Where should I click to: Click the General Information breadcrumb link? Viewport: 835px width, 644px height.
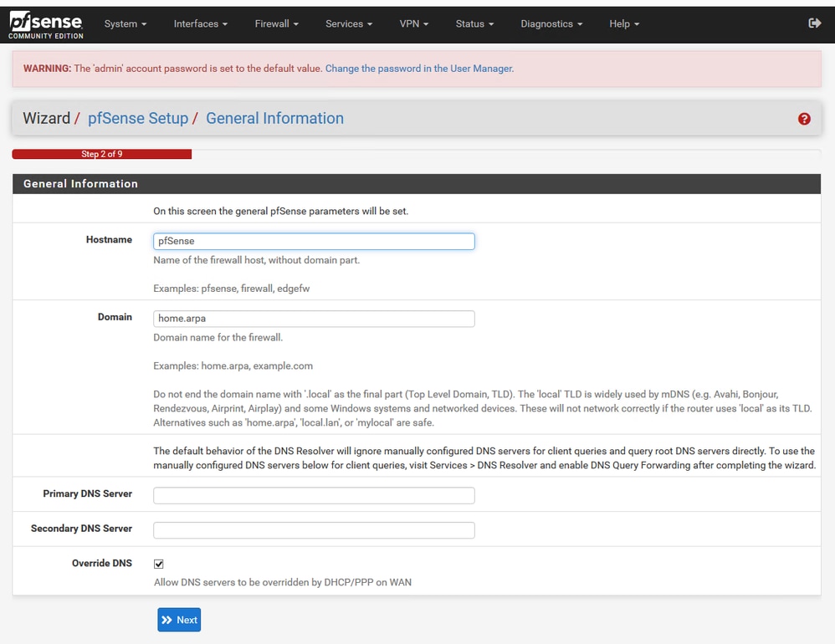(274, 118)
